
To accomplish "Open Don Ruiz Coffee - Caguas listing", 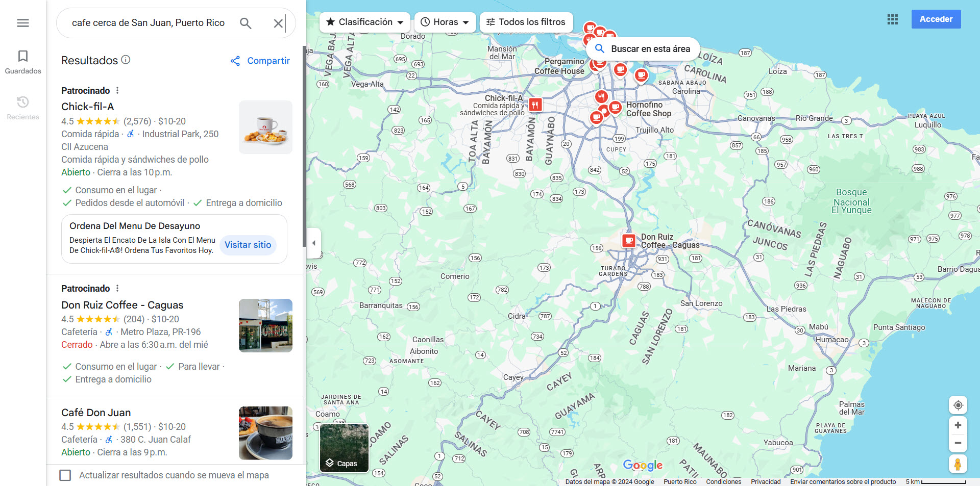I will 122,305.
